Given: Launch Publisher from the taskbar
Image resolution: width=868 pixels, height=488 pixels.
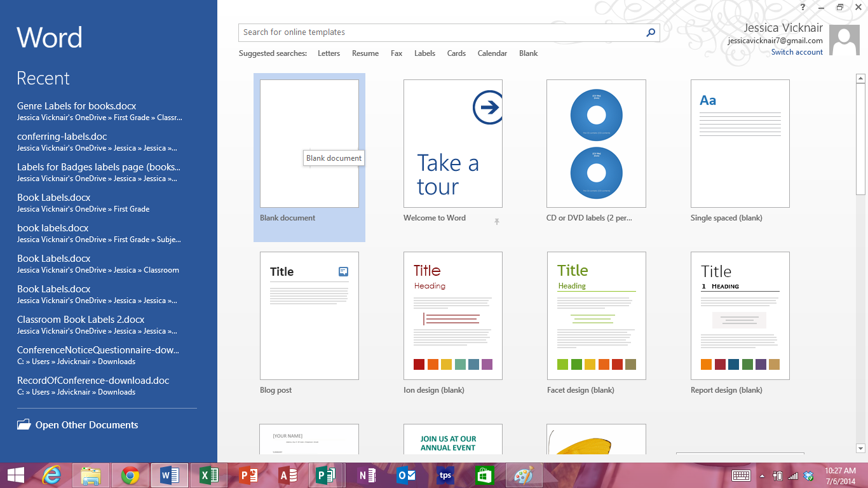Looking at the screenshot, I should (327, 475).
